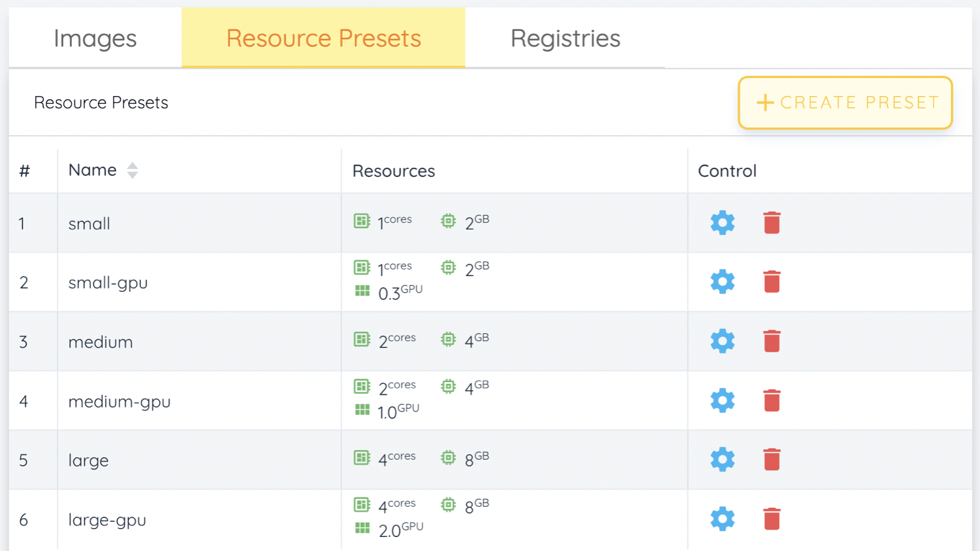The height and width of the screenshot is (551, 980).
Task: Select the 'medium-gpu' preset name
Action: click(x=119, y=401)
